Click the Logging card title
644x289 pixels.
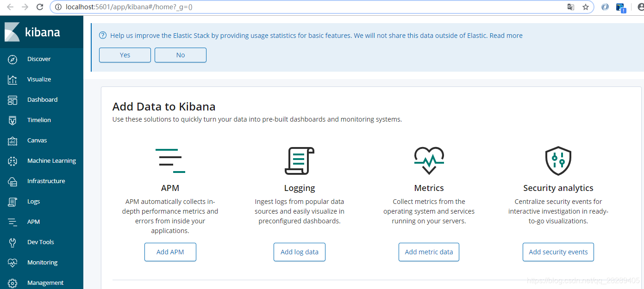300,188
